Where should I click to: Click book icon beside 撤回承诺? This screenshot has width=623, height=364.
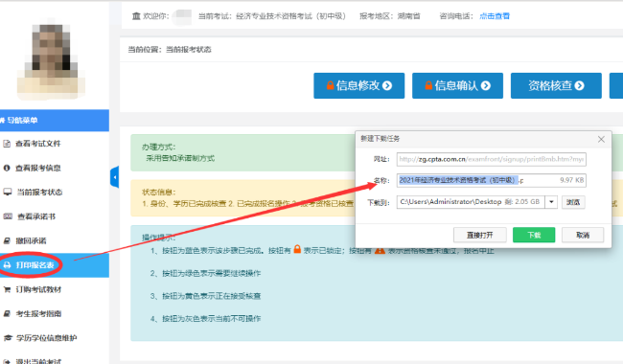(7, 240)
